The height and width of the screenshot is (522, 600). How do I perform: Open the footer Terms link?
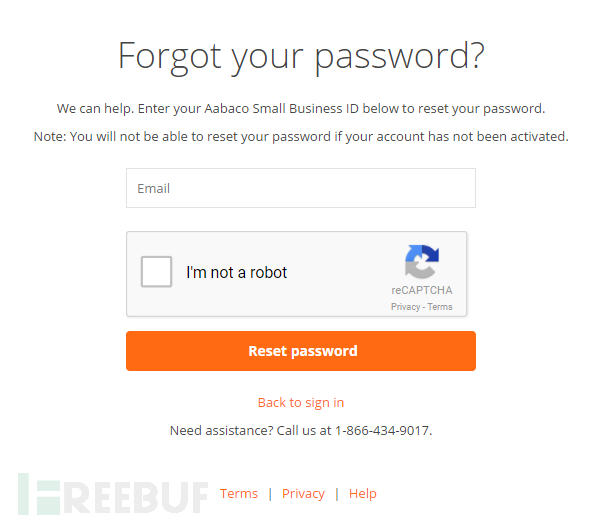(239, 494)
